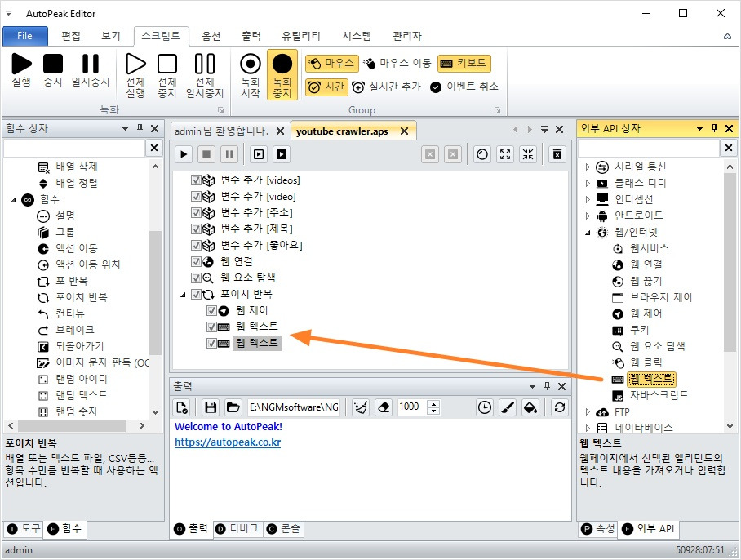Click the circular refresh icon in script toolbar
This screenshot has height=560, width=741.
point(482,154)
